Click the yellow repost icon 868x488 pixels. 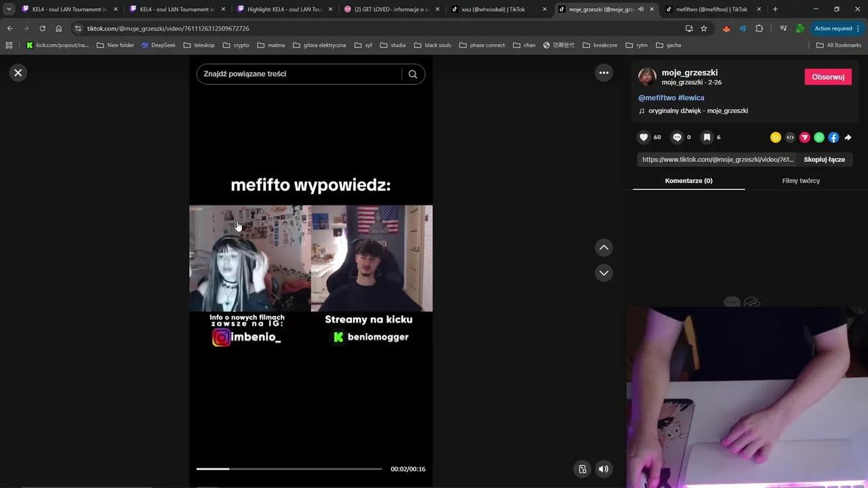[776, 137]
